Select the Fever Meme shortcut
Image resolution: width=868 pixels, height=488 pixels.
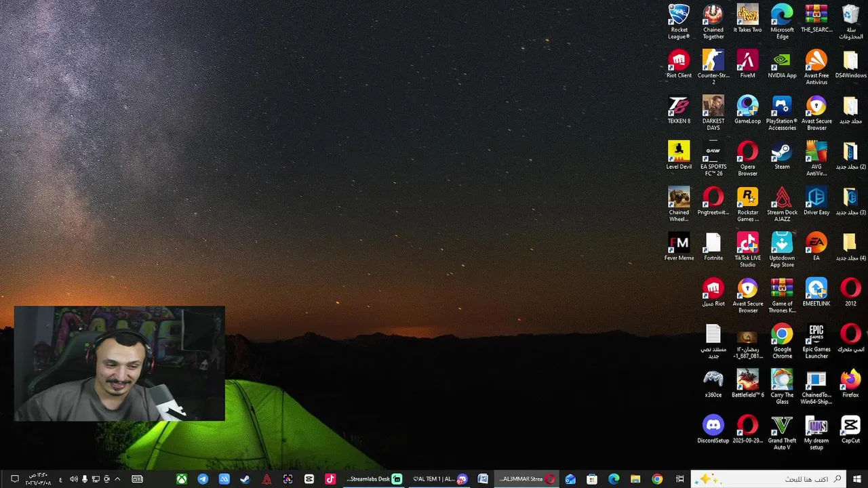tap(679, 246)
